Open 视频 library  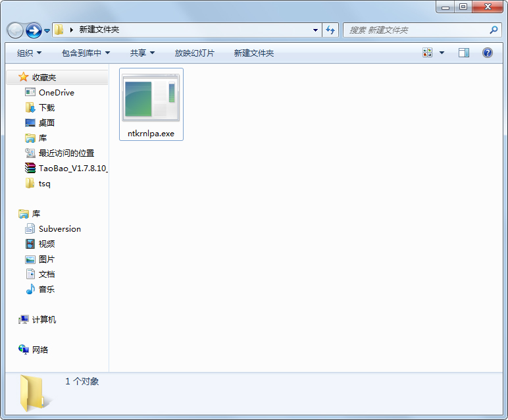point(47,244)
